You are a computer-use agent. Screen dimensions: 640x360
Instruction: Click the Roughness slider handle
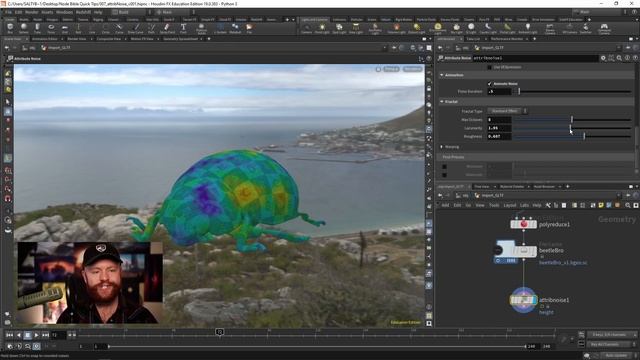click(584, 136)
